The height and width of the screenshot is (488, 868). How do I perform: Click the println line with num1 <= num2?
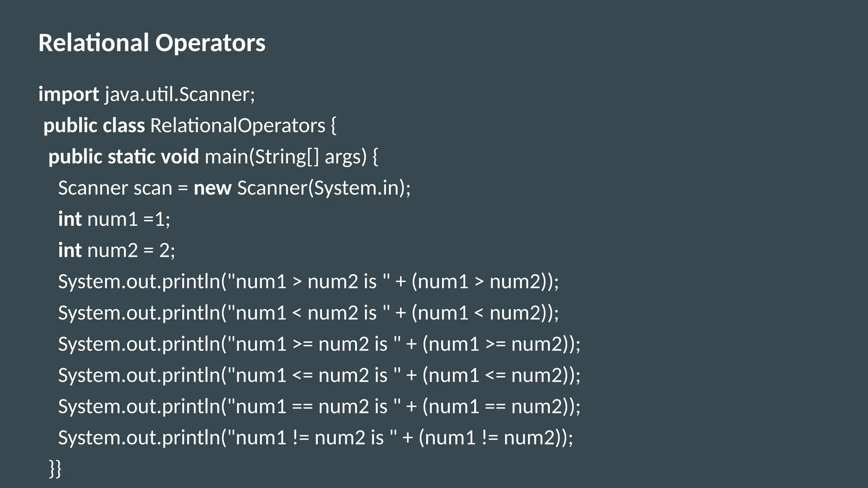pyautogui.click(x=319, y=375)
